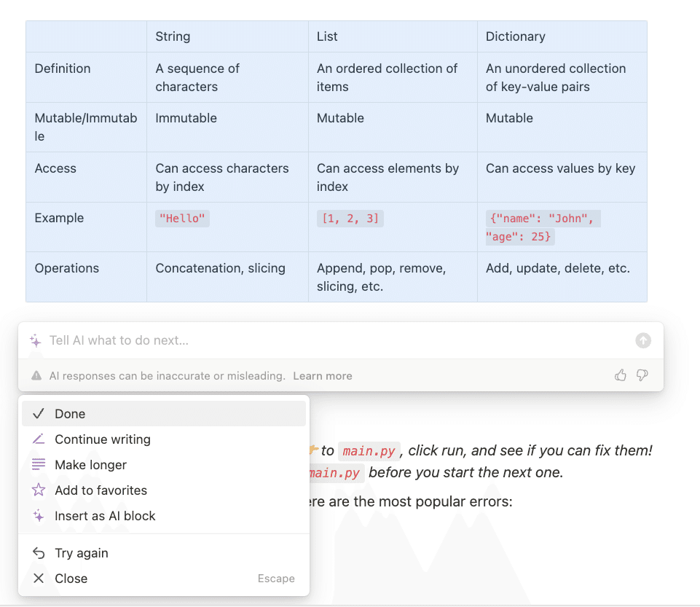Screen dimensions: 700x607
Task: Click the sparkle icon beside Insert as AI block
Action: point(39,516)
